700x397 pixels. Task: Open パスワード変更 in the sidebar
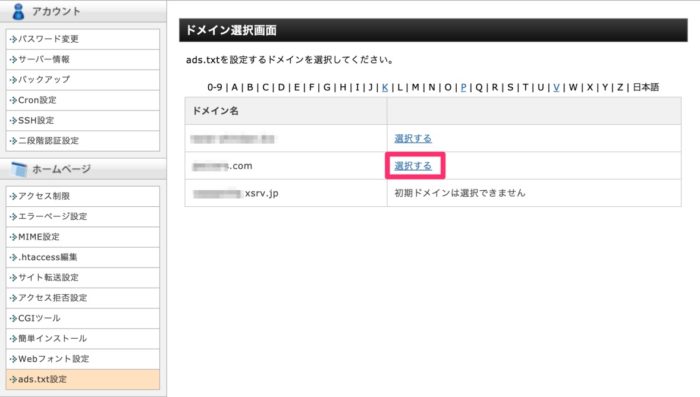(x=83, y=39)
